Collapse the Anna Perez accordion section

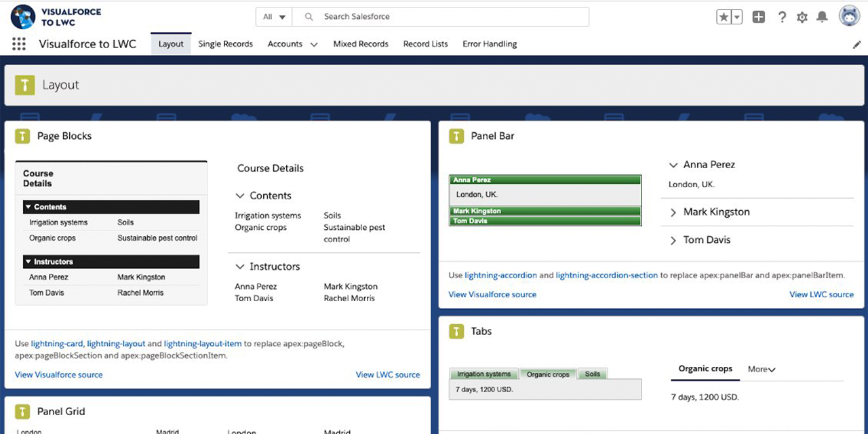pyautogui.click(x=709, y=165)
